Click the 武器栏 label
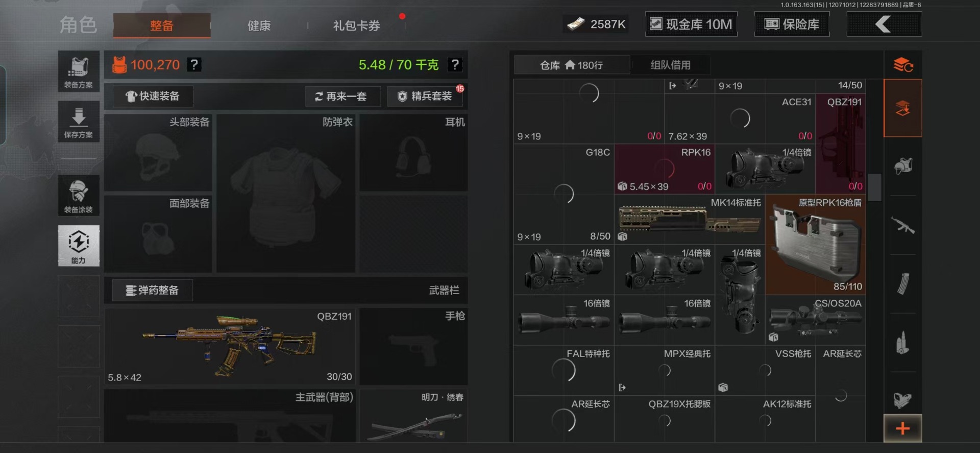Image resolution: width=980 pixels, height=453 pixels. click(x=444, y=290)
